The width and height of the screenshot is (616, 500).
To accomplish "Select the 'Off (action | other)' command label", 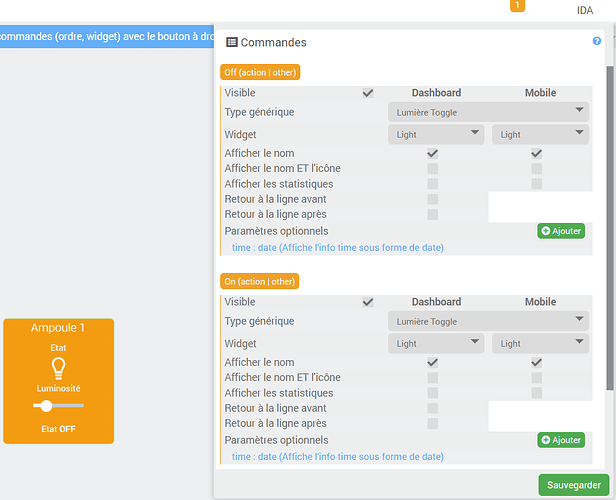I will click(260, 72).
